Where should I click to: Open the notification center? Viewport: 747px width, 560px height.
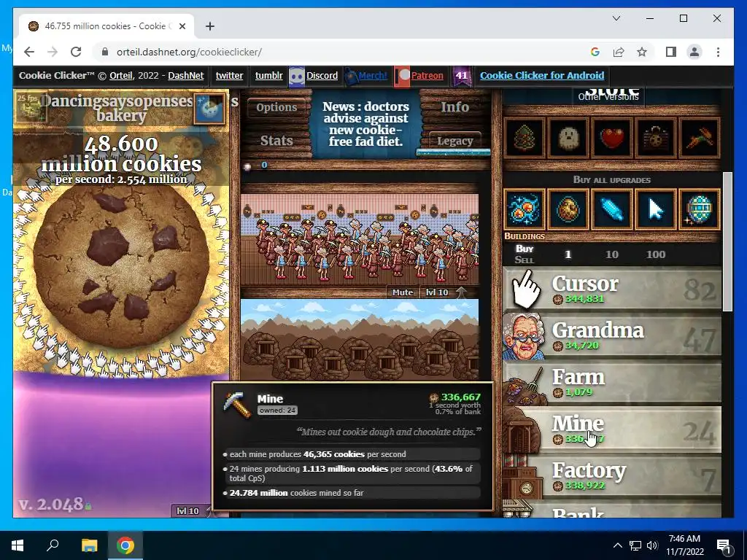click(x=724, y=546)
